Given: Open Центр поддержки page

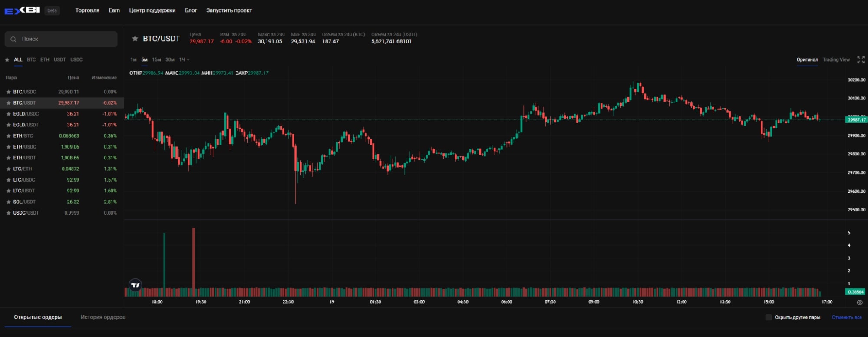Looking at the screenshot, I should 152,10.
